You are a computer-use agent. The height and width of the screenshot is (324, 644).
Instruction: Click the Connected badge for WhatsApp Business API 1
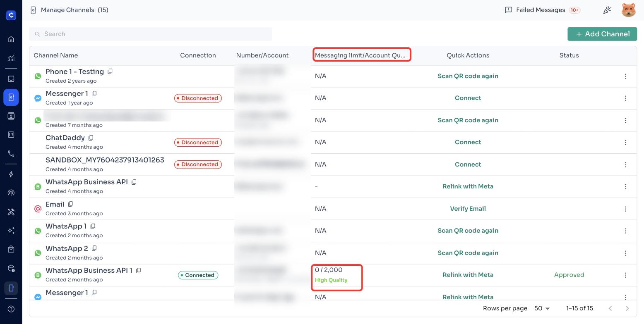[198, 275]
